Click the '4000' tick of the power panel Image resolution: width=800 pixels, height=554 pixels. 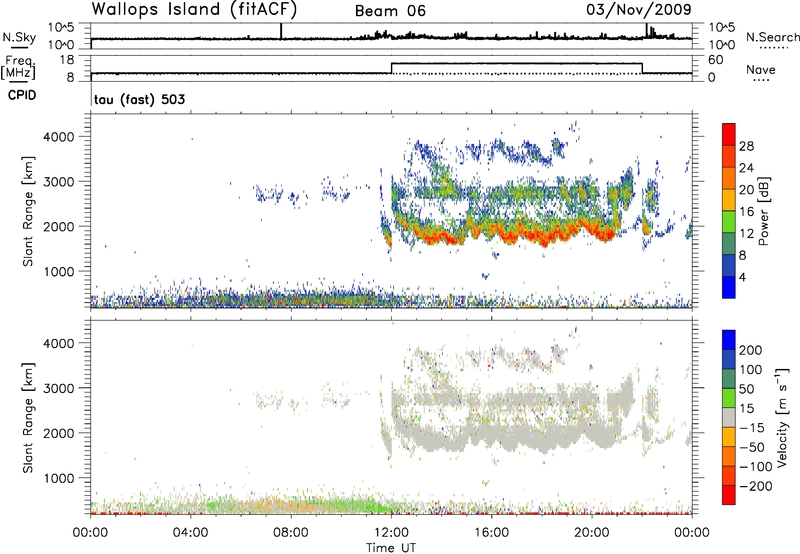tap(59, 137)
